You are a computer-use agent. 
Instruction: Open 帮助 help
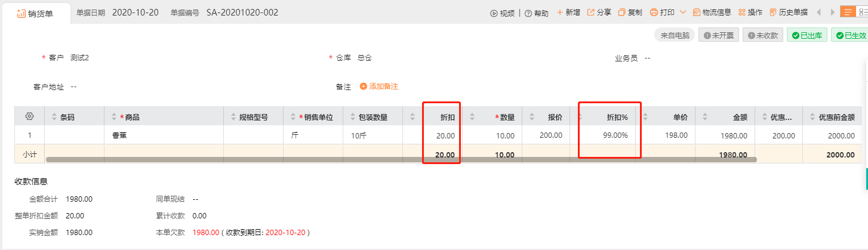click(537, 13)
